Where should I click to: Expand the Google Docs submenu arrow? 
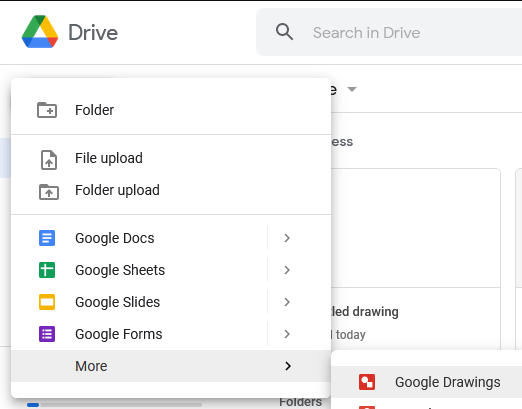click(287, 238)
